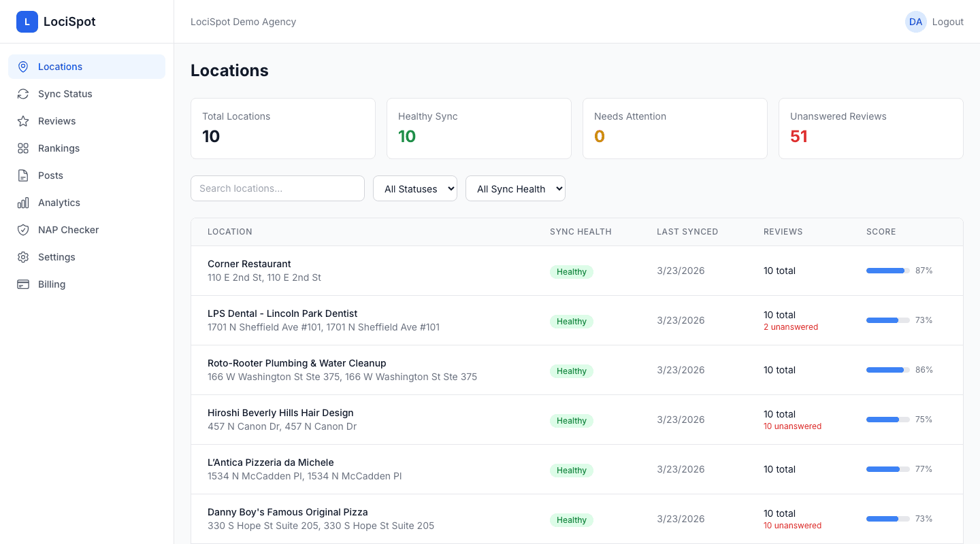
Task: Click the NAP Checker shield icon
Action: click(x=23, y=230)
